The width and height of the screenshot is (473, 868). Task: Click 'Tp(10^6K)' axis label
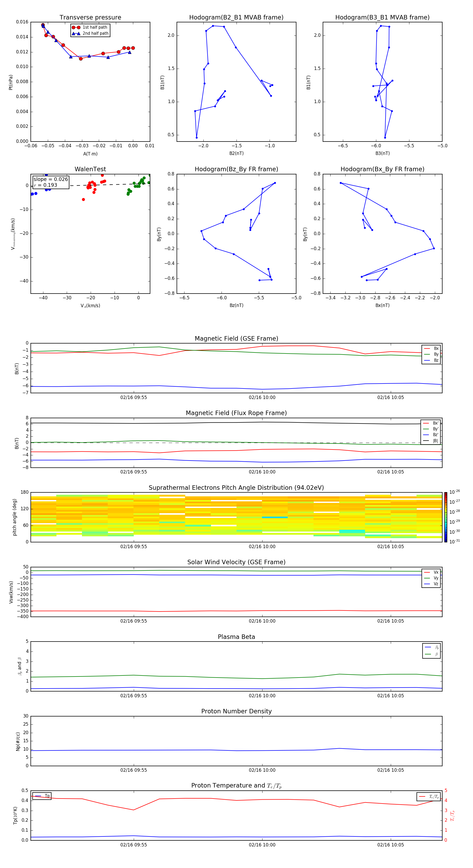[x=16, y=815]
